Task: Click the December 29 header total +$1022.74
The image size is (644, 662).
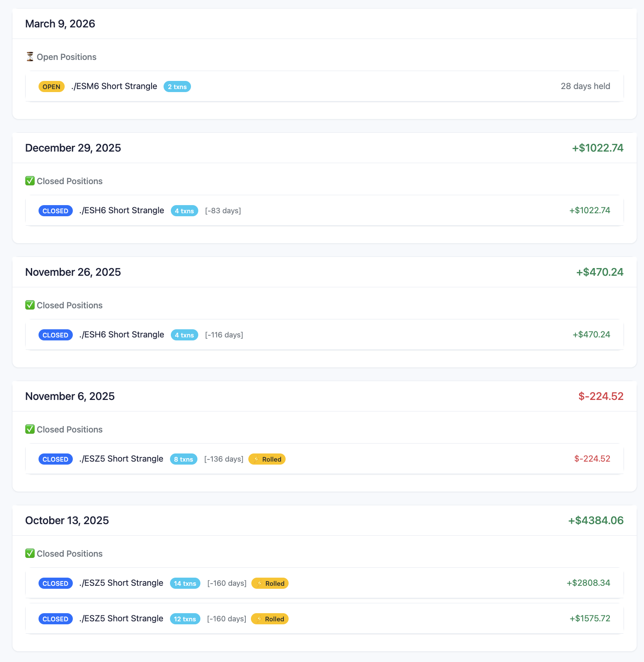Action: (x=598, y=148)
